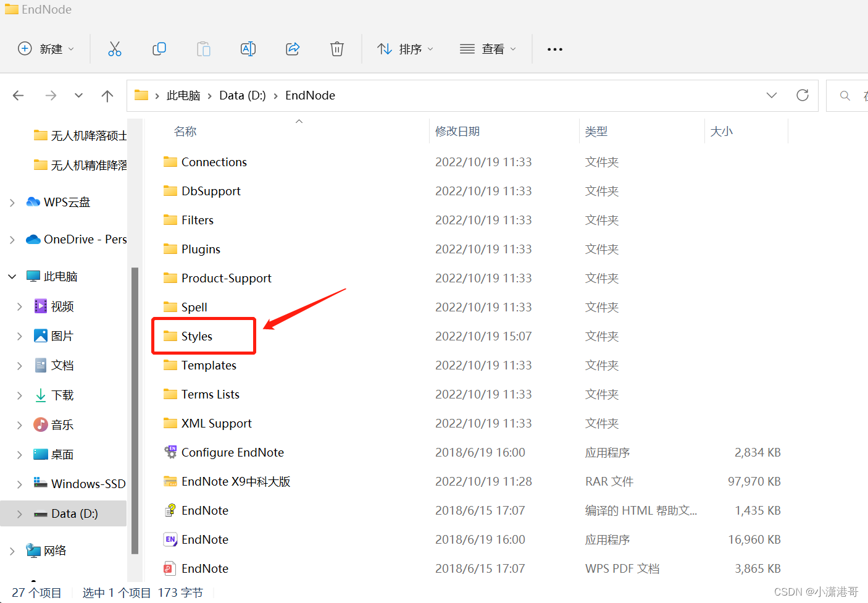Select the XML Support folder name

click(216, 423)
